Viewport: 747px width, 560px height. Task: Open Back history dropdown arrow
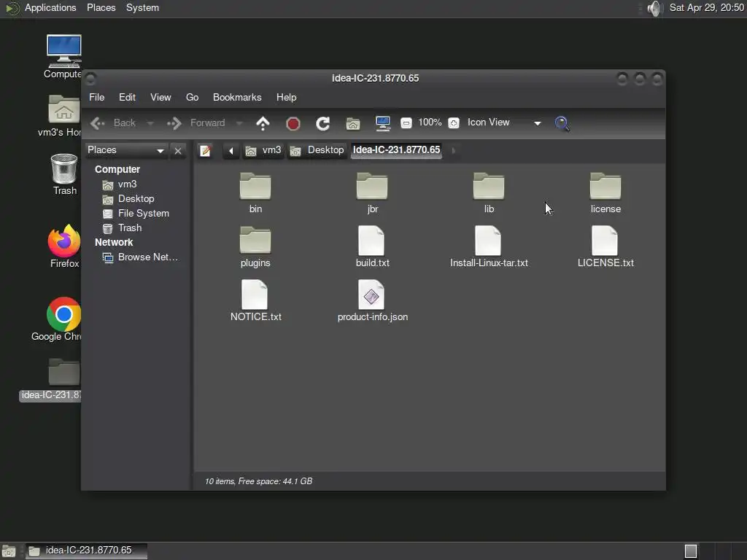(150, 123)
